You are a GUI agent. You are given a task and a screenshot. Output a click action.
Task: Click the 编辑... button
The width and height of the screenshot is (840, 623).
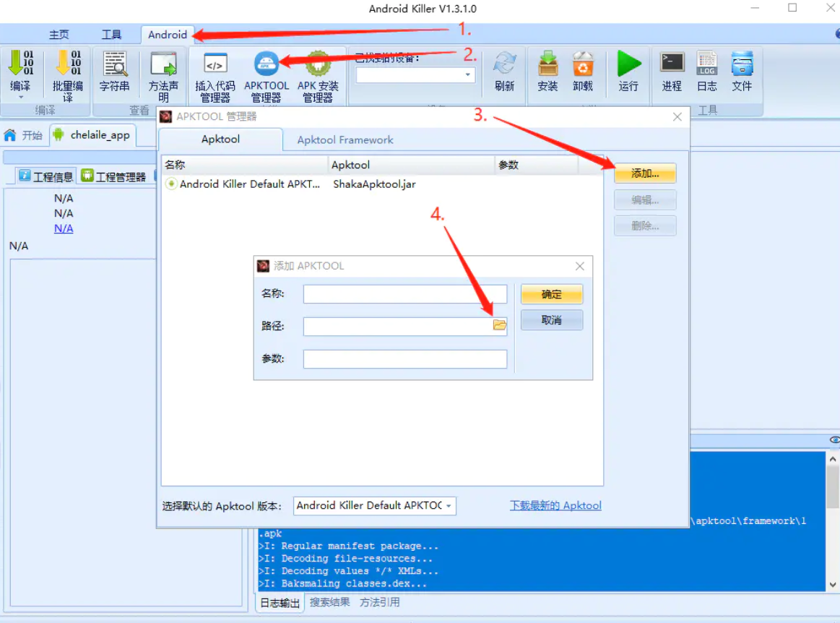tap(645, 200)
